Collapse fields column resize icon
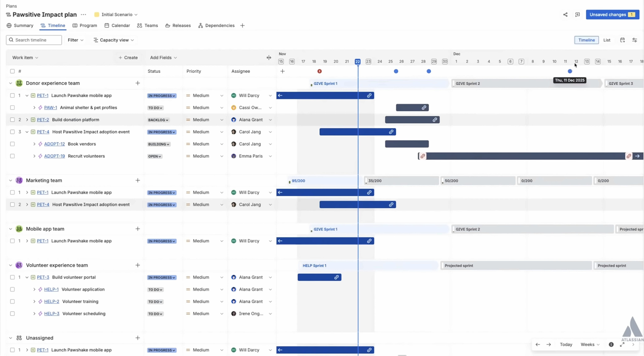644x356 pixels. point(269,58)
